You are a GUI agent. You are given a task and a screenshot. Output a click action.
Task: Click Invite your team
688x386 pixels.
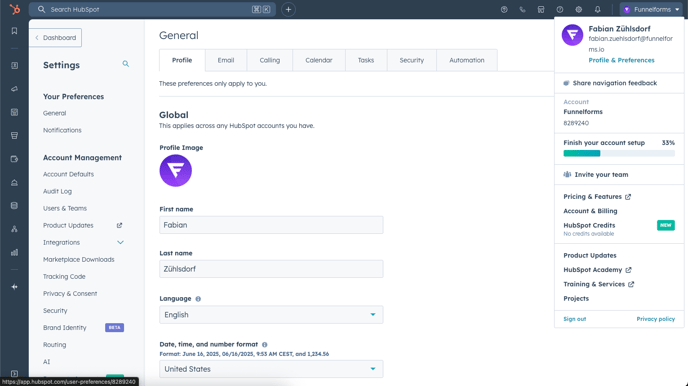(596, 175)
